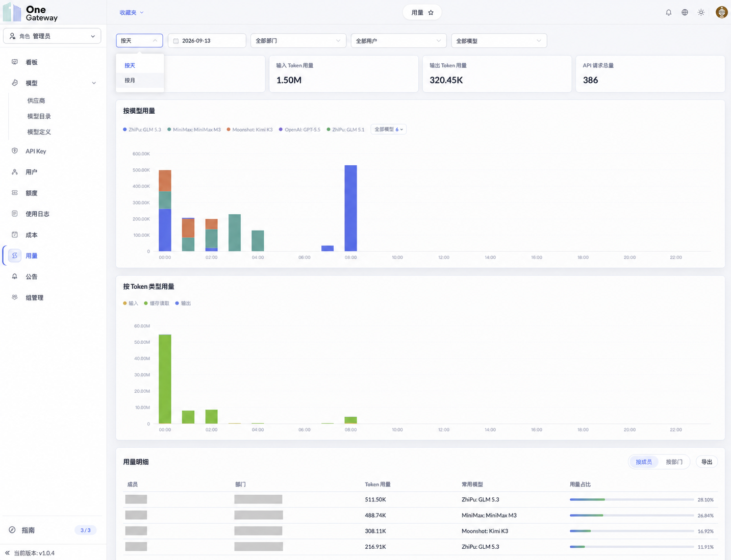The image size is (731, 560).
Task: Click the 成本 cost icon
Action: tap(15, 235)
